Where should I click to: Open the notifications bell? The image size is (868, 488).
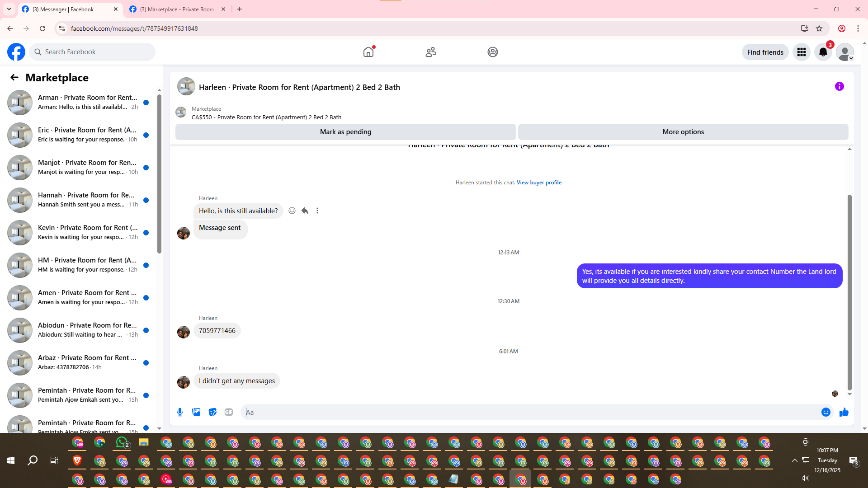click(x=823, y=52)
